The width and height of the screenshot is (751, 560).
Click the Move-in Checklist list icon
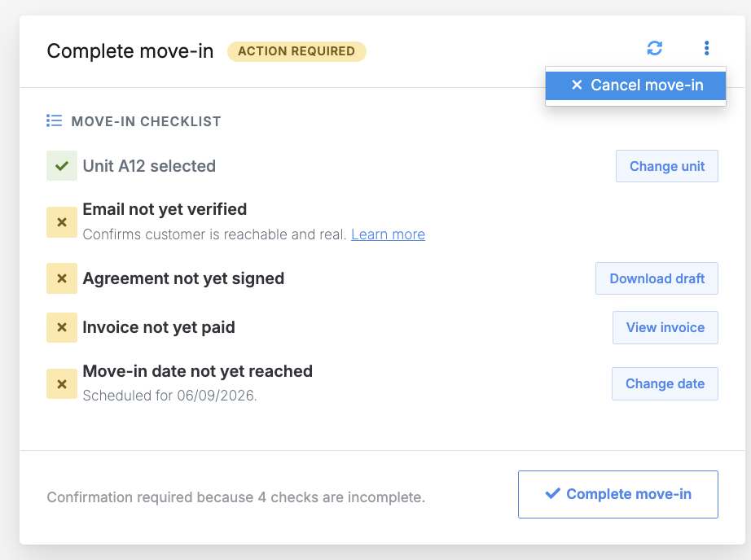(x=54, y=120)
